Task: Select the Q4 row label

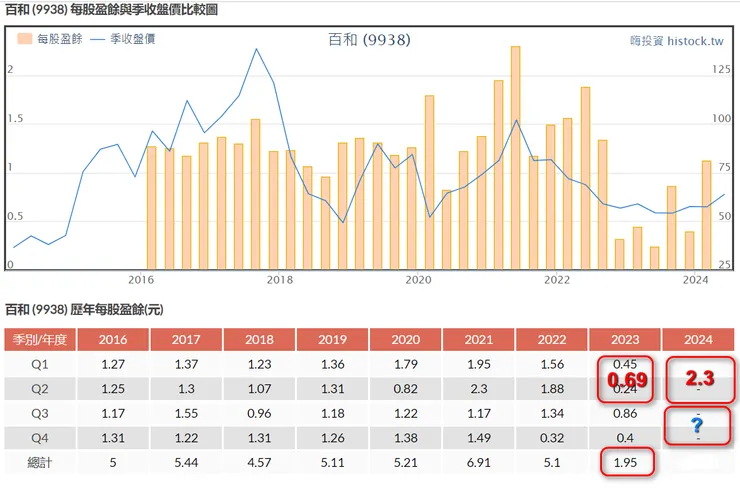Action: click(x=40, y=438)
